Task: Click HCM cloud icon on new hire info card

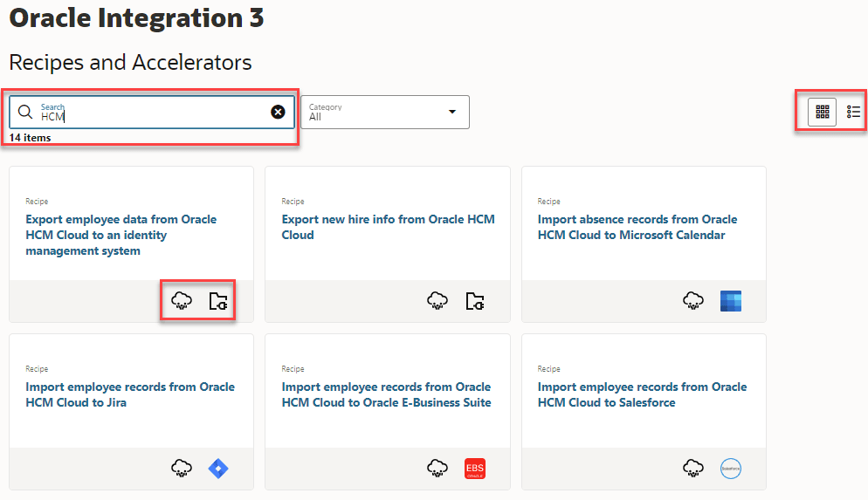Action: 437,301
